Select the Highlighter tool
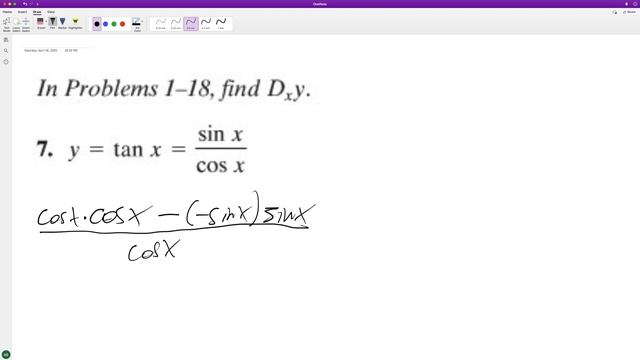This screenshot has height=360, width=640. point(75,23)
